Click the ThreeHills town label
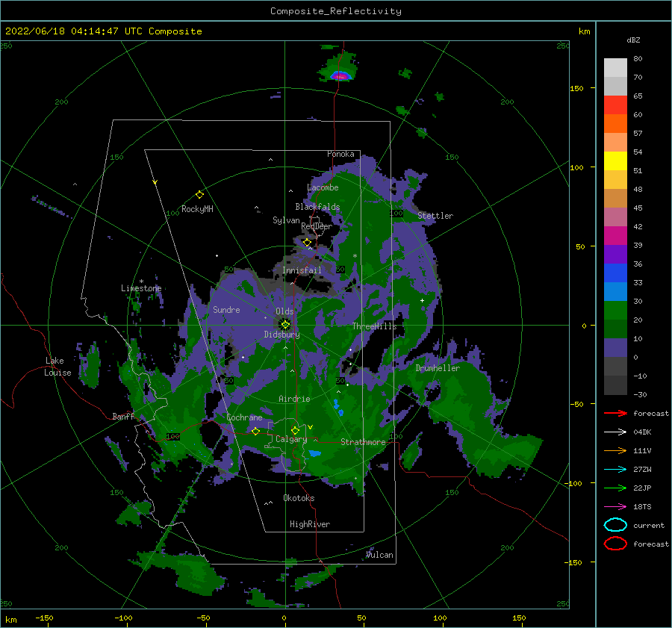This screenshot has height=628, width=672. coord(375,326)
